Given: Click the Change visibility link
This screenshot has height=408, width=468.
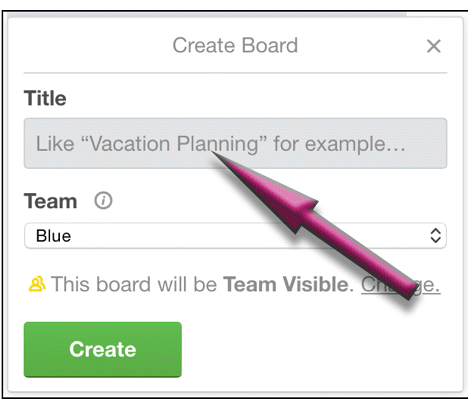Looking at the screenshot, I should point(400,285).
